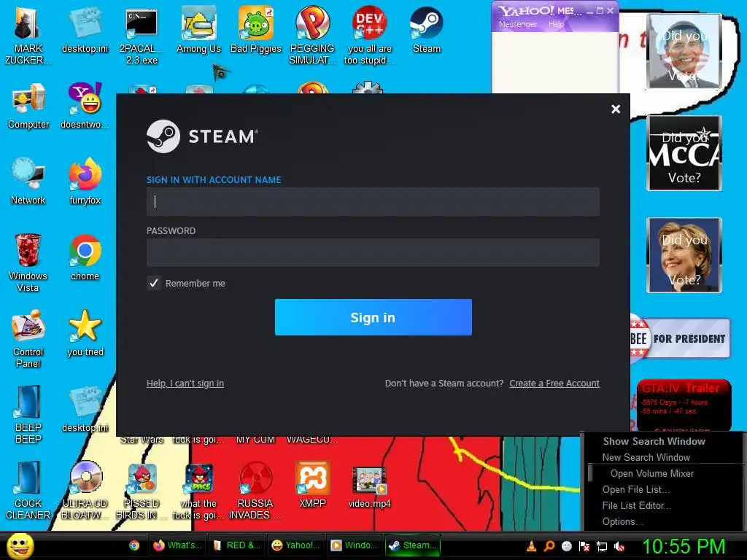The image size is (747, 560).
Task: Toggle the Remember me checkbox
Action: (153, 284)
